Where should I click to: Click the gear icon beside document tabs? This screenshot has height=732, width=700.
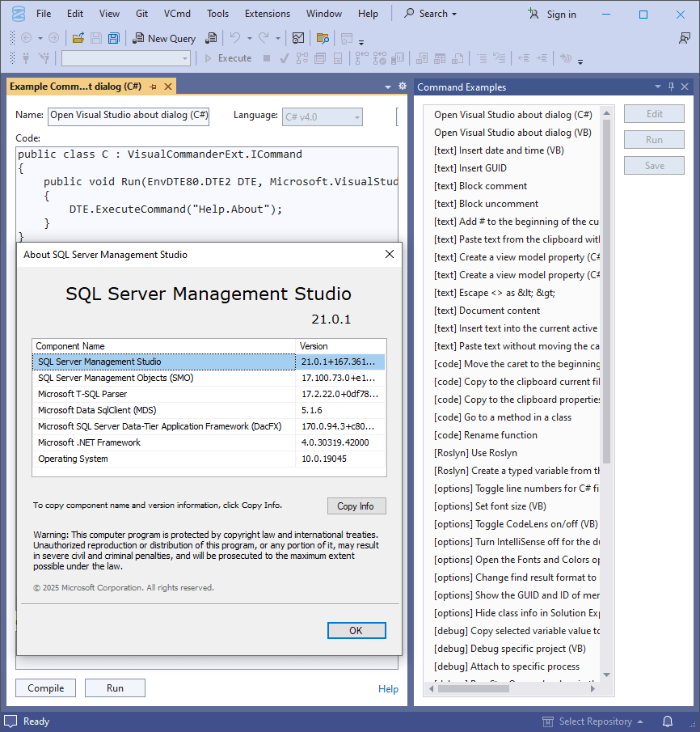click(403, 87)
